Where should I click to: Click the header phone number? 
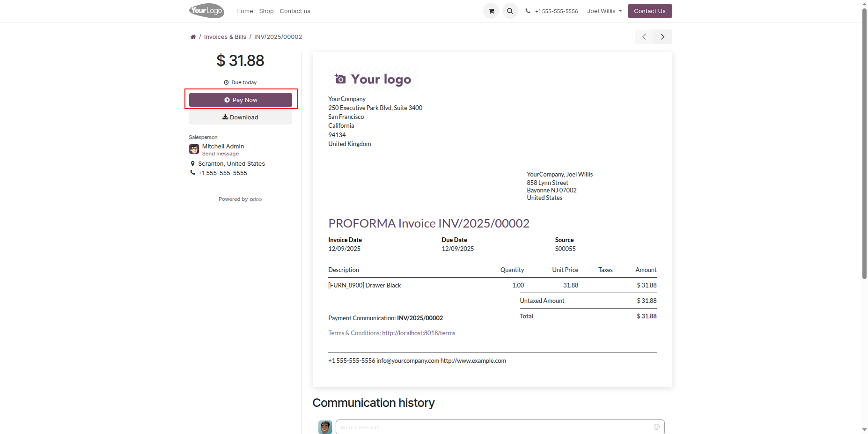tap(556, 11)
